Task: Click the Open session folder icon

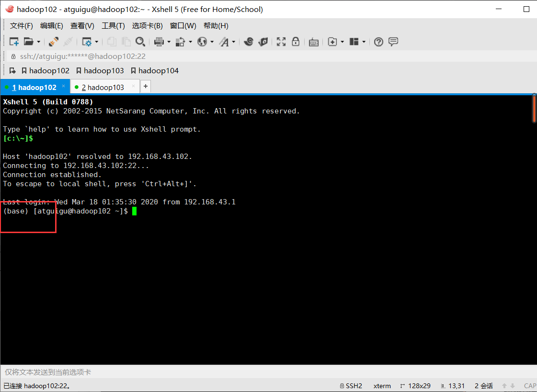Action: tap(28, 42)
